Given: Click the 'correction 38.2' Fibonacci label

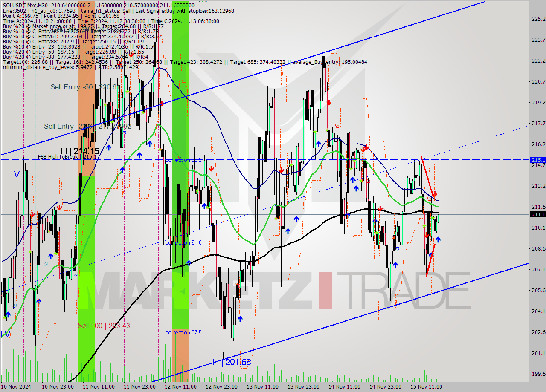Looking at the screenshot, I should 183,160.
